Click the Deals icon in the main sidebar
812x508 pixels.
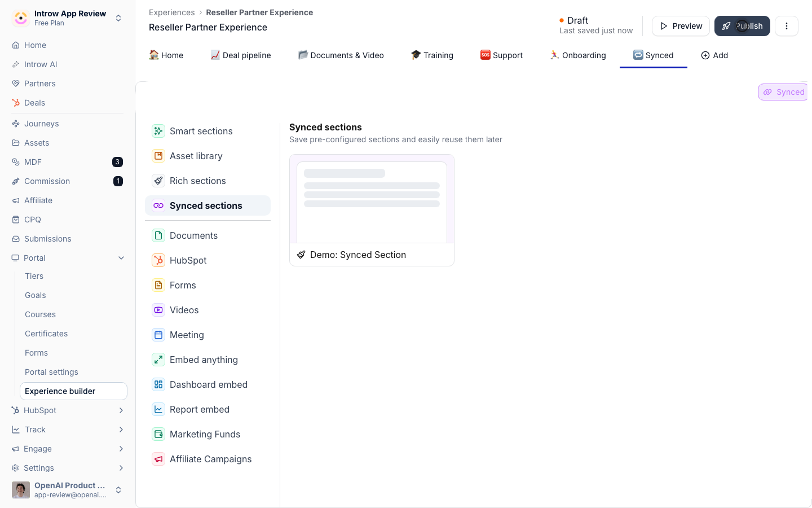16,103
